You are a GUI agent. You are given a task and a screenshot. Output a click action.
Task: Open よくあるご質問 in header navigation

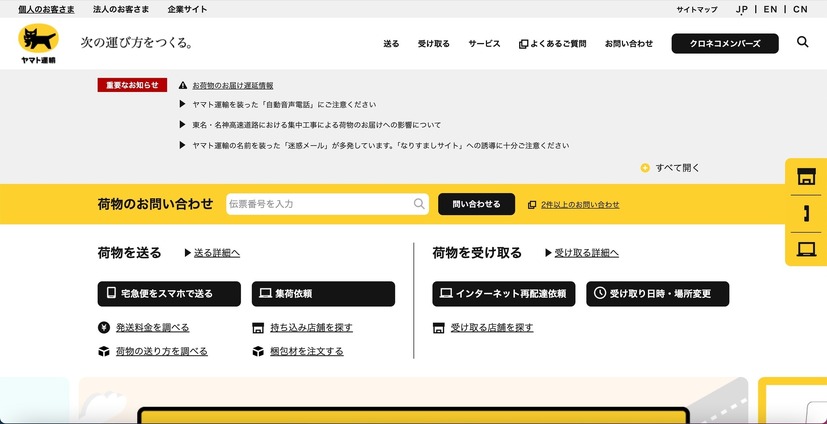553,44
